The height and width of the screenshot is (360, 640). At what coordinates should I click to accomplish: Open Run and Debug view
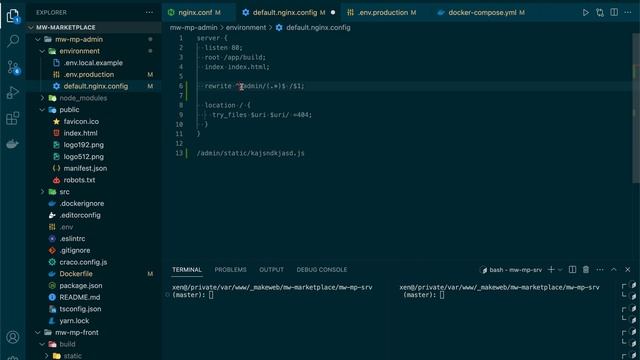(x=13, y=93)
